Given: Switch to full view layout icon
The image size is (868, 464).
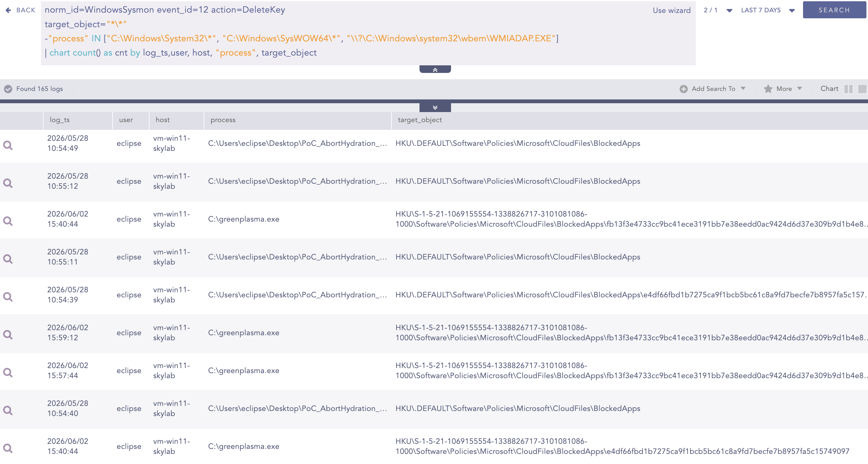Looking at the screenshot, I should tap(862, 89).
